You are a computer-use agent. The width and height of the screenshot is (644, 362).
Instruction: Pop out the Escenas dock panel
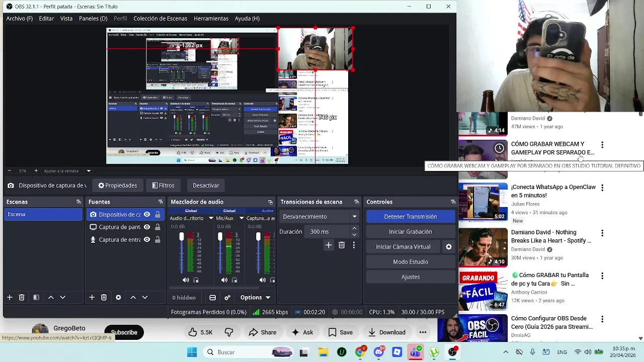78,202
